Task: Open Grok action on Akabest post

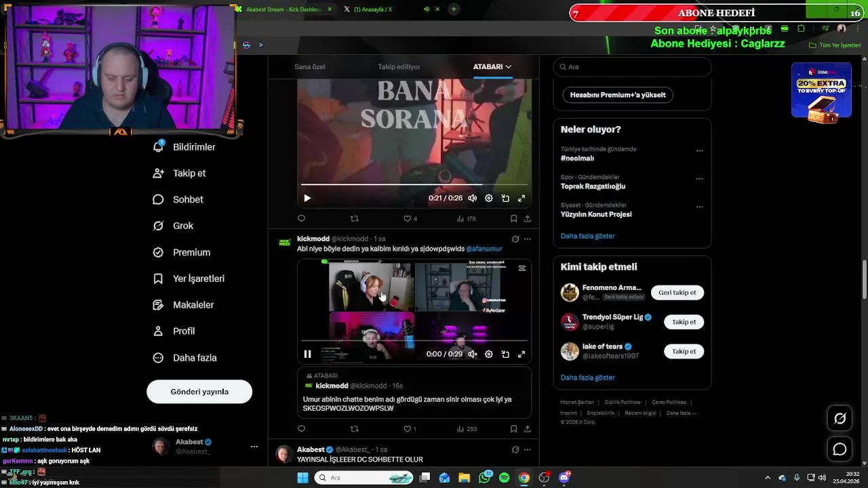Action: 515,450
